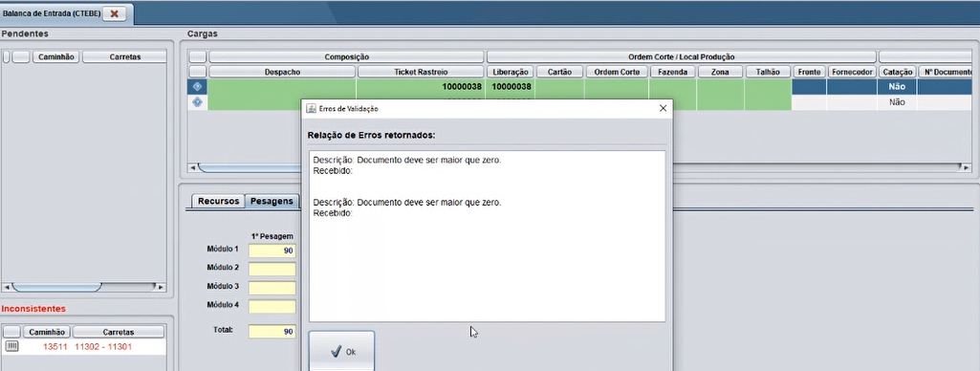Close the Erros de Validação dialog
Image resolution: width=980 pixels, height=371 pixels.
click(664, 108)
